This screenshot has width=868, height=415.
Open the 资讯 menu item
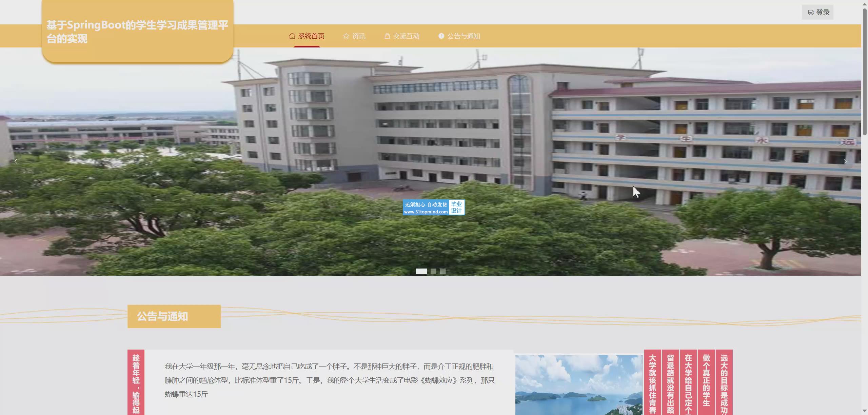point(358,36)
